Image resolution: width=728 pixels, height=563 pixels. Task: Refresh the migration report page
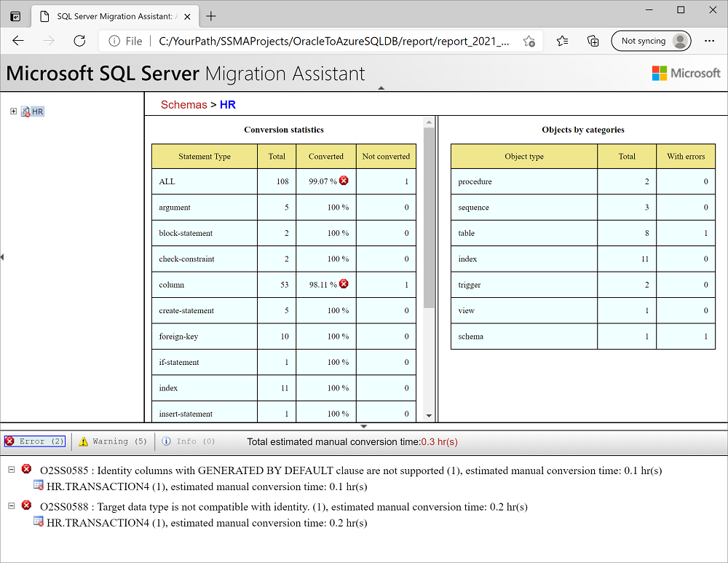coord(79,42)
